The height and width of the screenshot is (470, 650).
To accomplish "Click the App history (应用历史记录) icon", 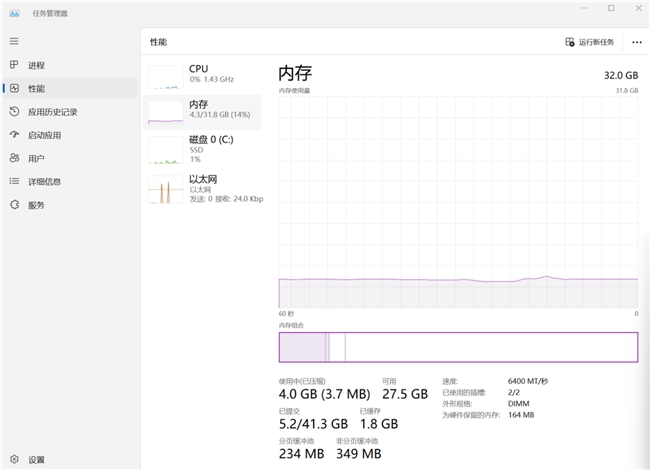I will (14, 111).
